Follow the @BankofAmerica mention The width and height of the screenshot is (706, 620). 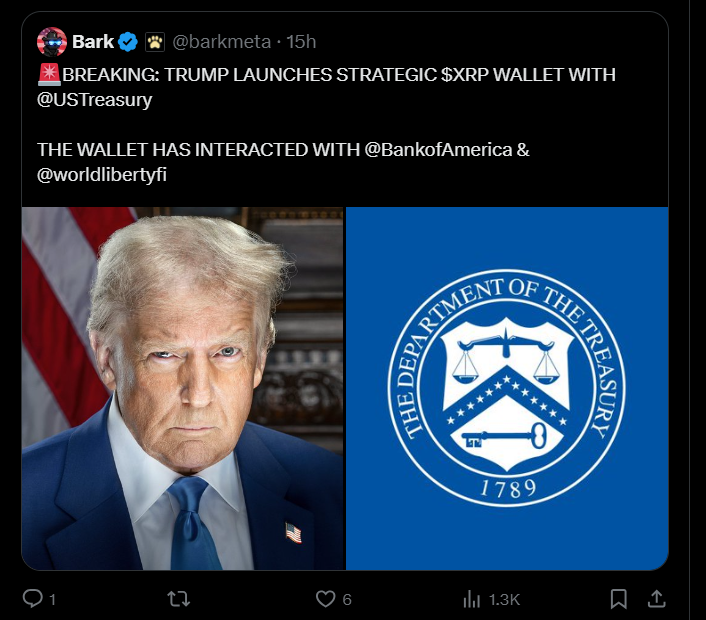438,150
